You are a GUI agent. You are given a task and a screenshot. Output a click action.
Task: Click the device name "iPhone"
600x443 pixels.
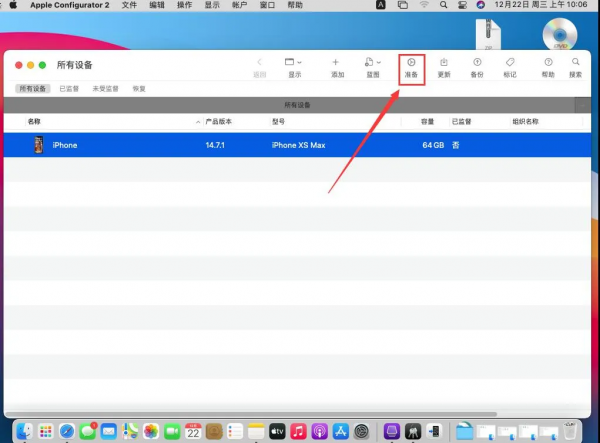(65, 145)
